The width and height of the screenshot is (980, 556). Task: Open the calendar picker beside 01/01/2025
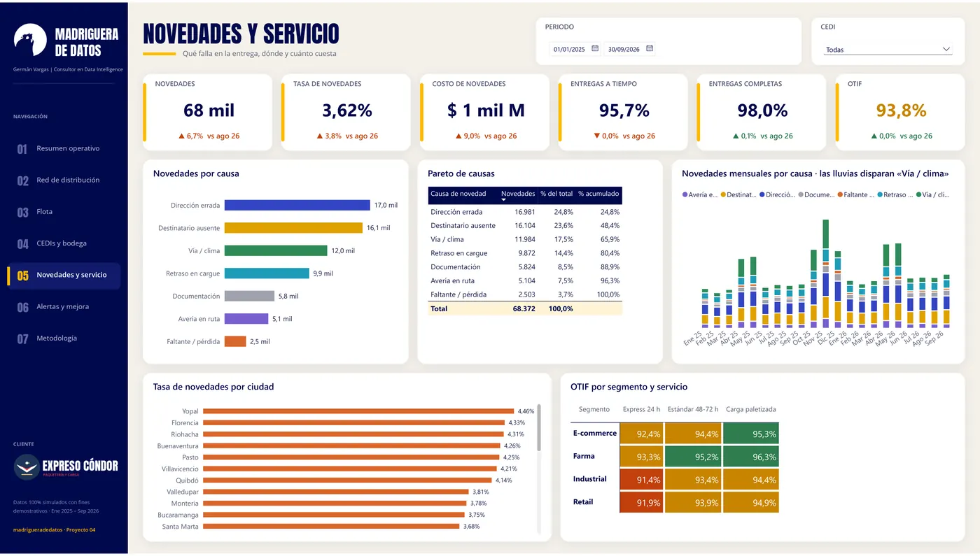[595, 49]
